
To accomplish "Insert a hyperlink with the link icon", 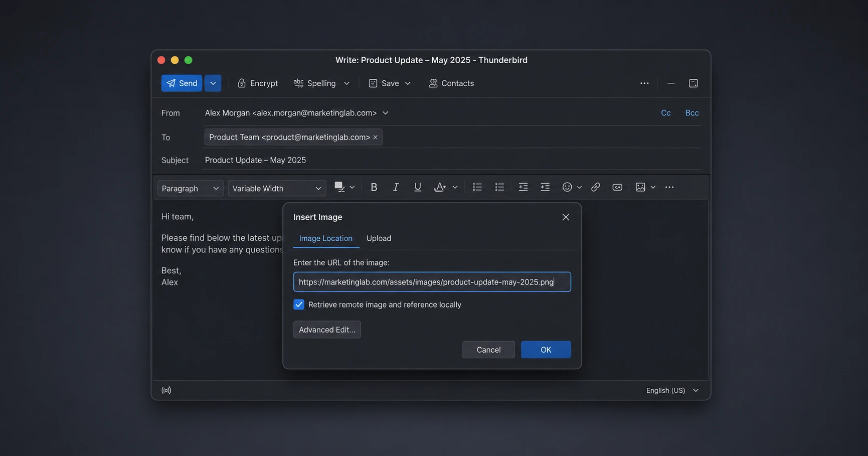I will (595, 187).
